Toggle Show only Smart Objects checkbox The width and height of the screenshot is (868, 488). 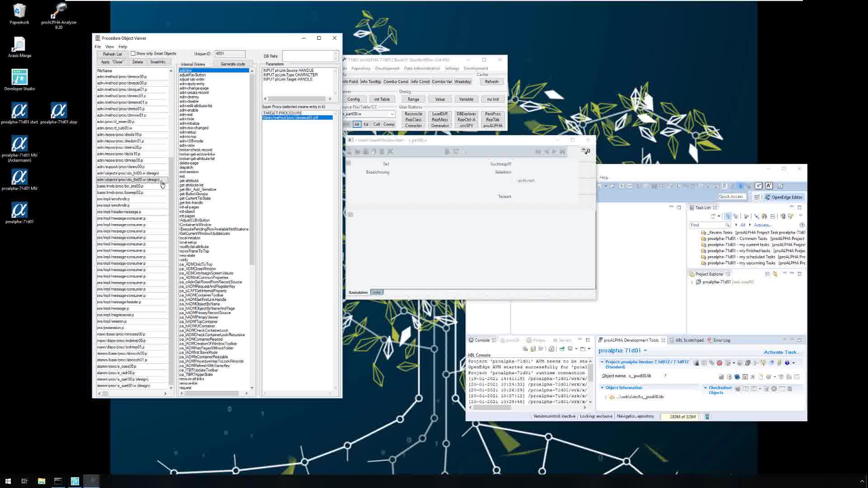(133, 53)
